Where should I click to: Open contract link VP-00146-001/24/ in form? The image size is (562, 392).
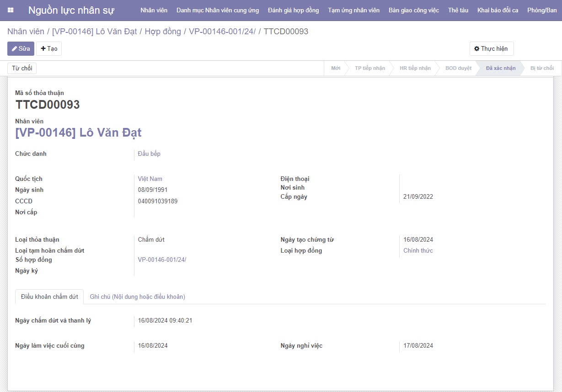tap(162, 260)
